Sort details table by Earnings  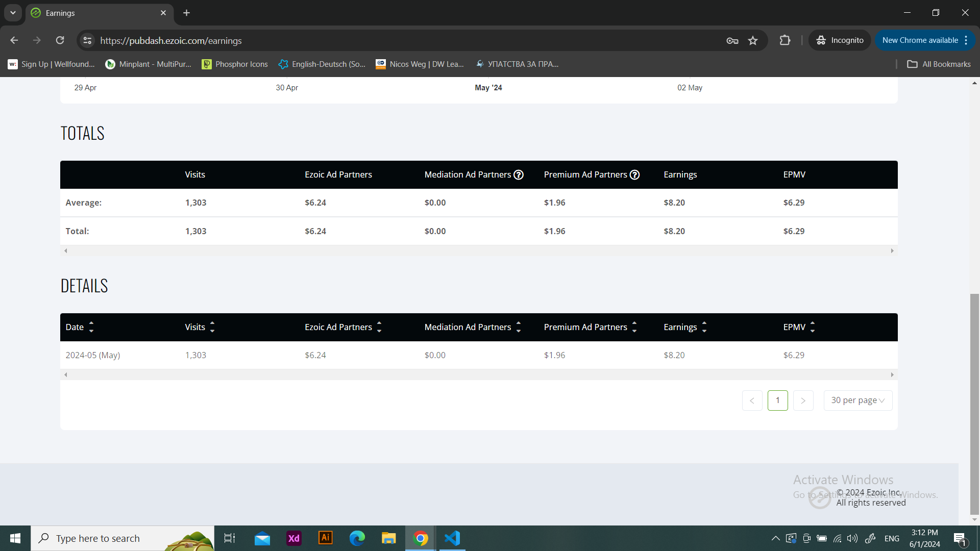pos(704,327)
